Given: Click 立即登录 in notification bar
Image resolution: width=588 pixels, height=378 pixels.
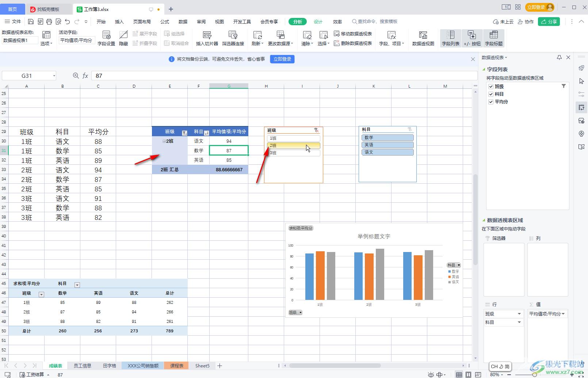Looking at the screenshot, I should [282, 59].
